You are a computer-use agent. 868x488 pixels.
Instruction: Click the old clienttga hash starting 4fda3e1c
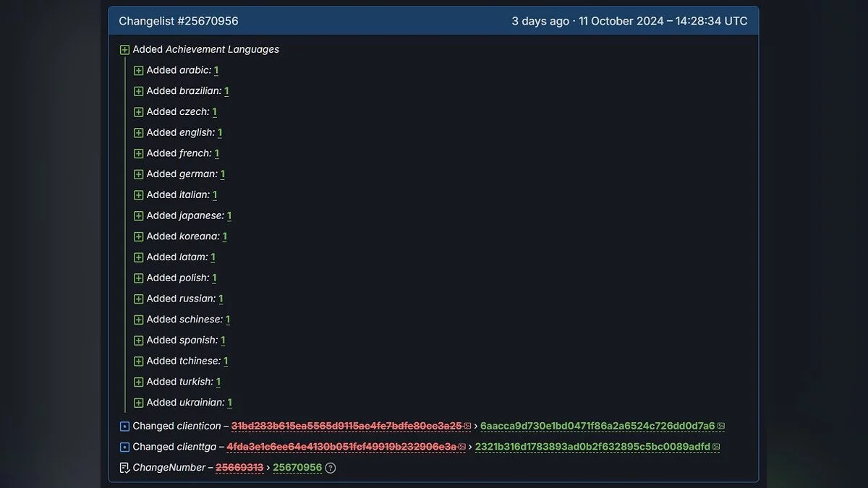(x=341, y=448)
